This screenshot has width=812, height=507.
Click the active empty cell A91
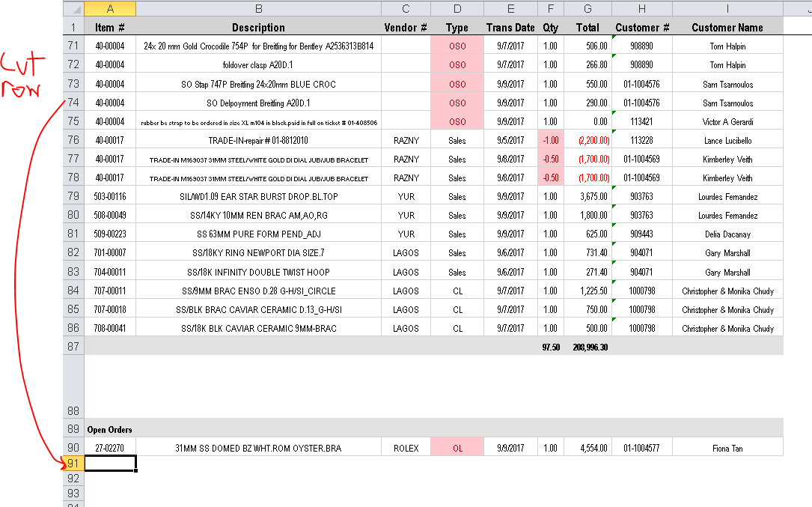pyautogui.click(x=110, y=463)
